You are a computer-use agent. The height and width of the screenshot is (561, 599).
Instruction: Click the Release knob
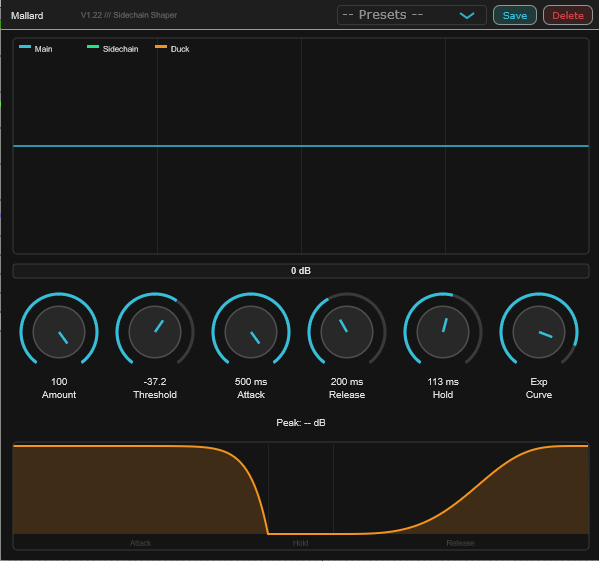pyautogui.click(x=347, y=331)
